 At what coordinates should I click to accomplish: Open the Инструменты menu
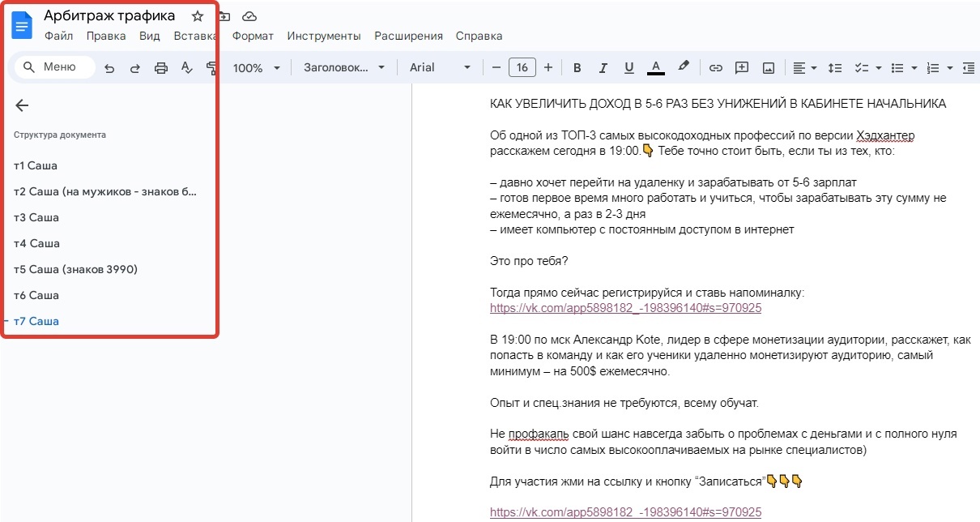(323, 36)
